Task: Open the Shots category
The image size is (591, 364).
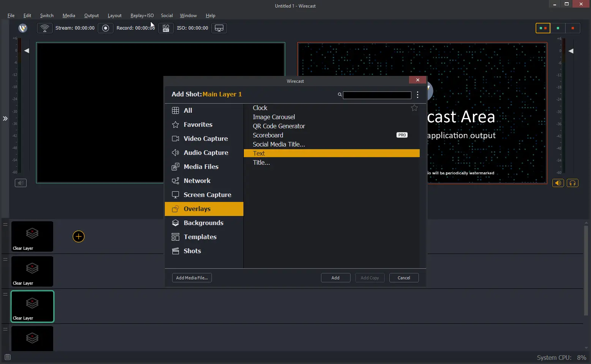Action: click(x=204, y=251)
